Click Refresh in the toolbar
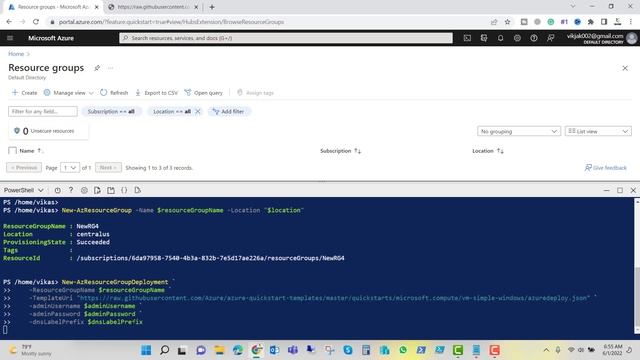 point(114,93)
